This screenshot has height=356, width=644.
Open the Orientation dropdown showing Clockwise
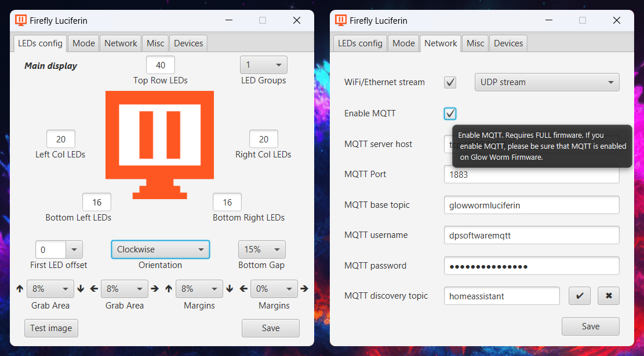tap(160, 249)
